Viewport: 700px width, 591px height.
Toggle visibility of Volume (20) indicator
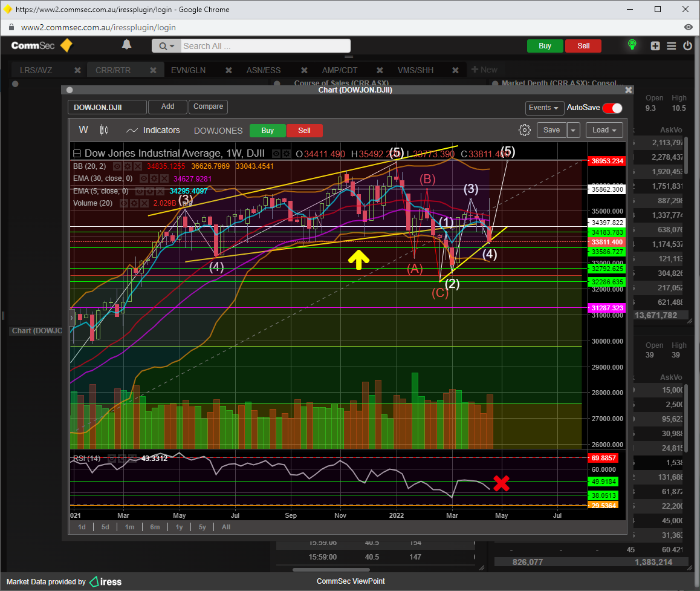(124, 203)
